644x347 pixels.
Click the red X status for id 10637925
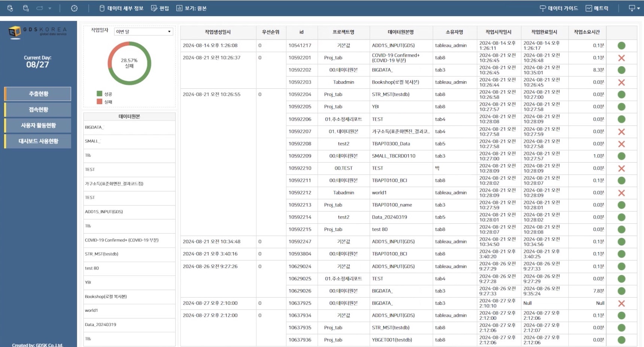[x=622, y=303]
